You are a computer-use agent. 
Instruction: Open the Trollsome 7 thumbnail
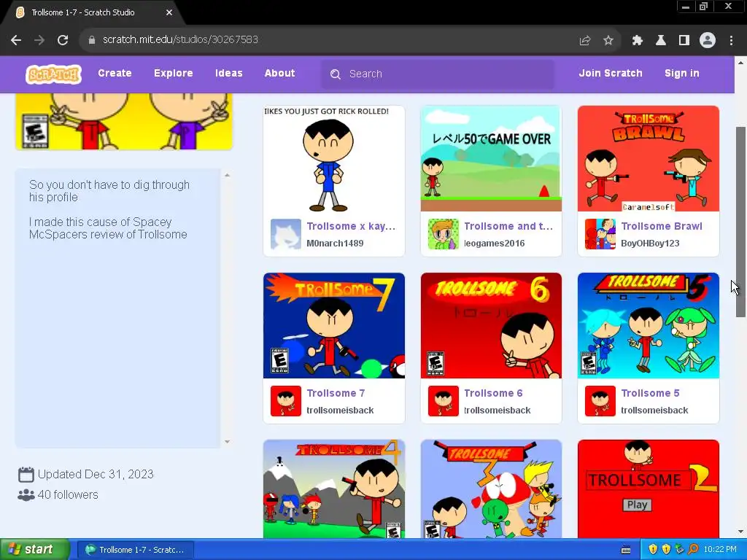(x=334, y=326)
